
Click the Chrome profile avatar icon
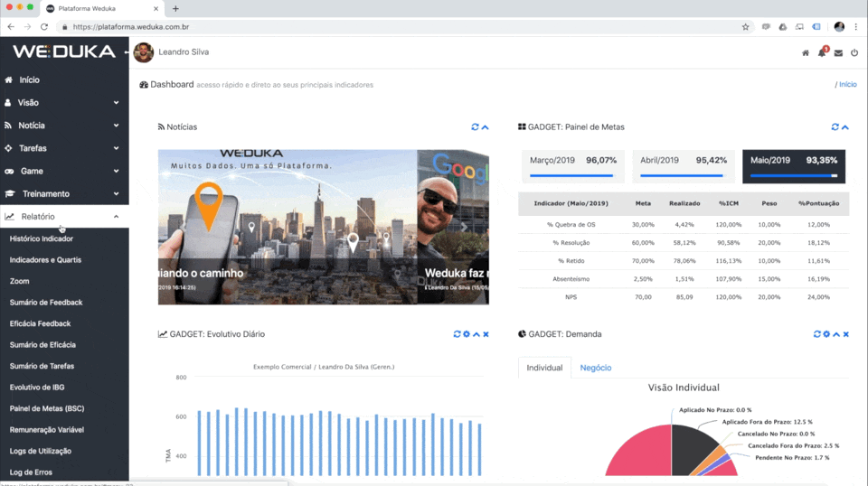tap(839, 26)
